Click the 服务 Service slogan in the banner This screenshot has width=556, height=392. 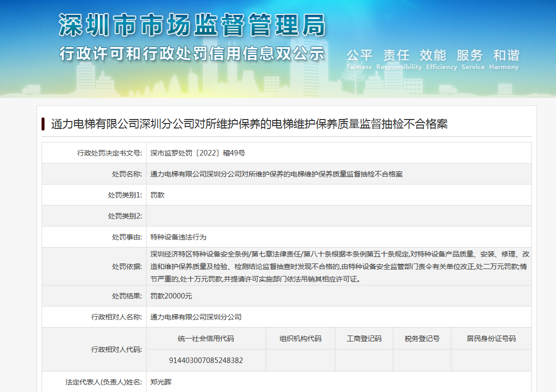click(472, 59)
